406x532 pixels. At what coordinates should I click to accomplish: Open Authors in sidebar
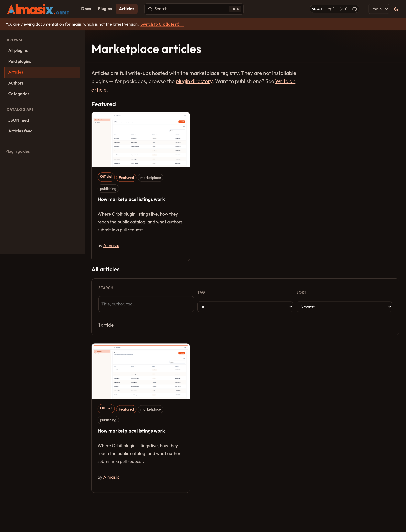[x=42, y=83]
